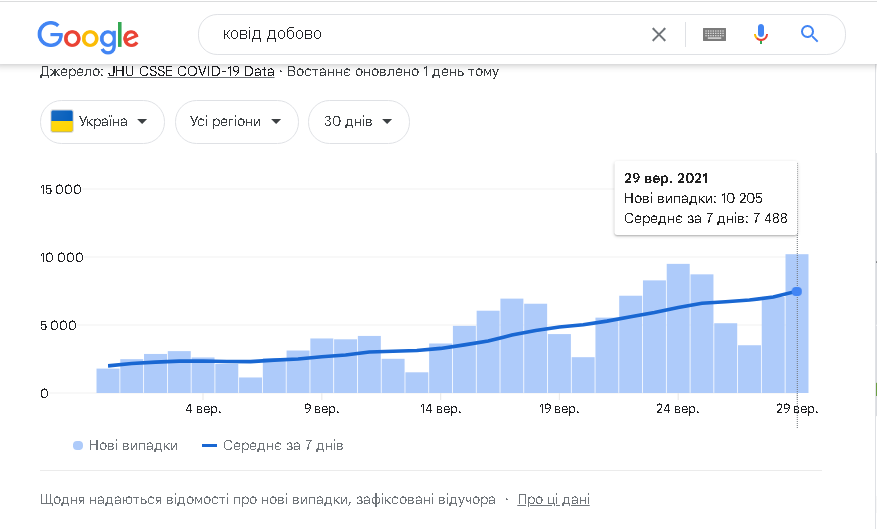
Task: Click the bar above the 24 вер. label
Action: click(x=678, y=330)
